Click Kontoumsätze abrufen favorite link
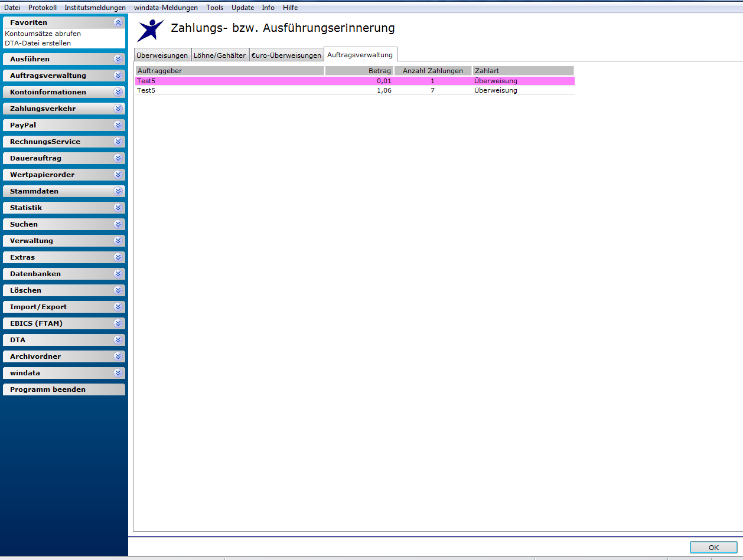 (x=43, y=34)
